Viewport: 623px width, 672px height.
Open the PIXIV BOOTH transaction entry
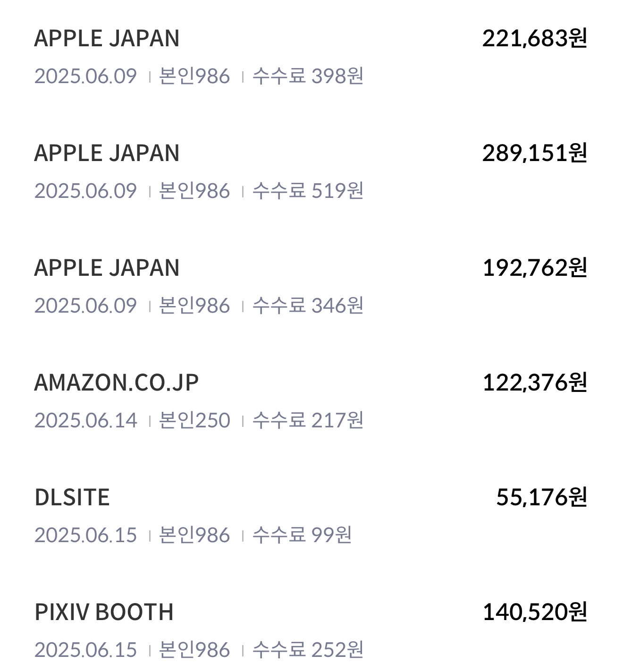pyautogui.click(x=311, y=631)
